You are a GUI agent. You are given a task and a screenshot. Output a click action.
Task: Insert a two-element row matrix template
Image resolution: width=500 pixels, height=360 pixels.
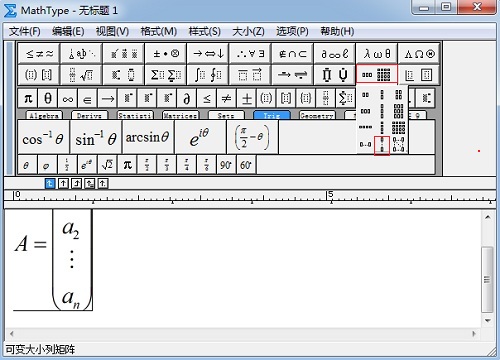(x=366, y=95)
